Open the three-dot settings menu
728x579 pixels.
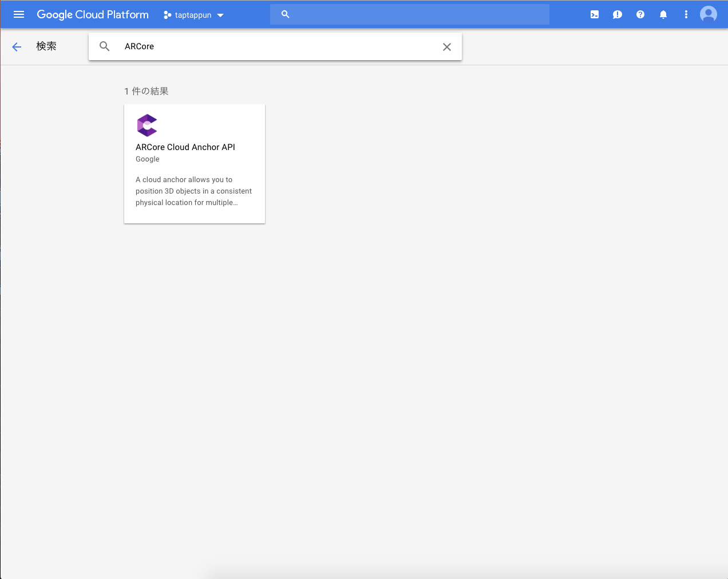(686, 14)
